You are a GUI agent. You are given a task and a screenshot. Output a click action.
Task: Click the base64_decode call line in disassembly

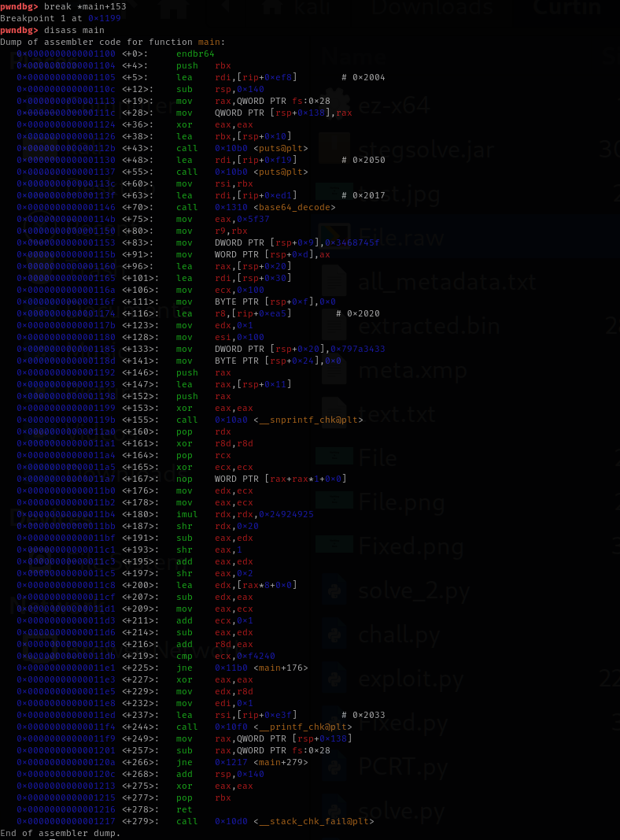175,207
